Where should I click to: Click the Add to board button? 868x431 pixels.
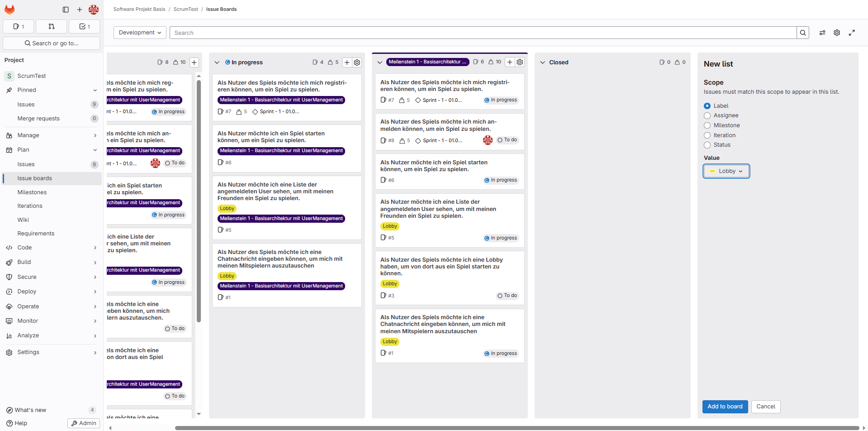click(x=725, y=407)
